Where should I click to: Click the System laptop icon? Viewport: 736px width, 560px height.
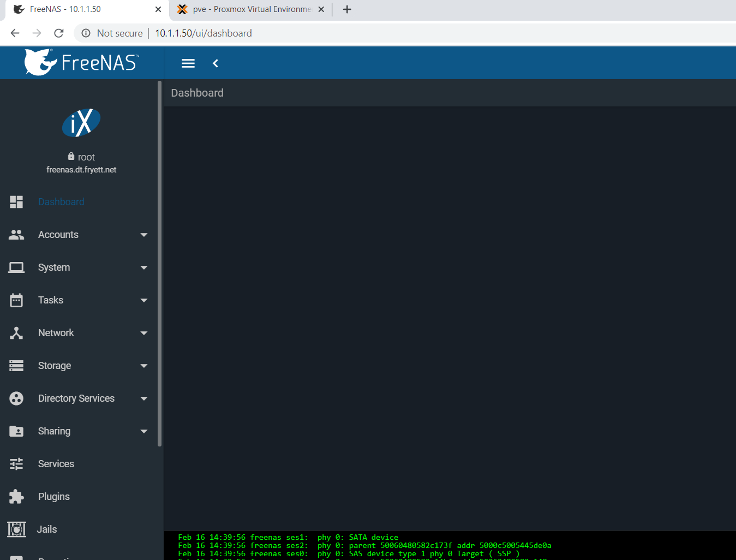pos(16,267)
